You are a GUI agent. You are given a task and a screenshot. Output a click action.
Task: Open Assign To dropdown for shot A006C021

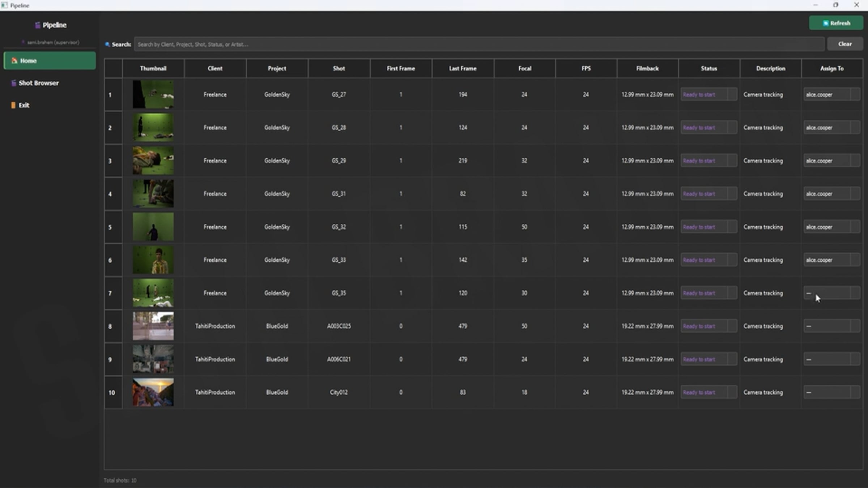click(832, 359)
